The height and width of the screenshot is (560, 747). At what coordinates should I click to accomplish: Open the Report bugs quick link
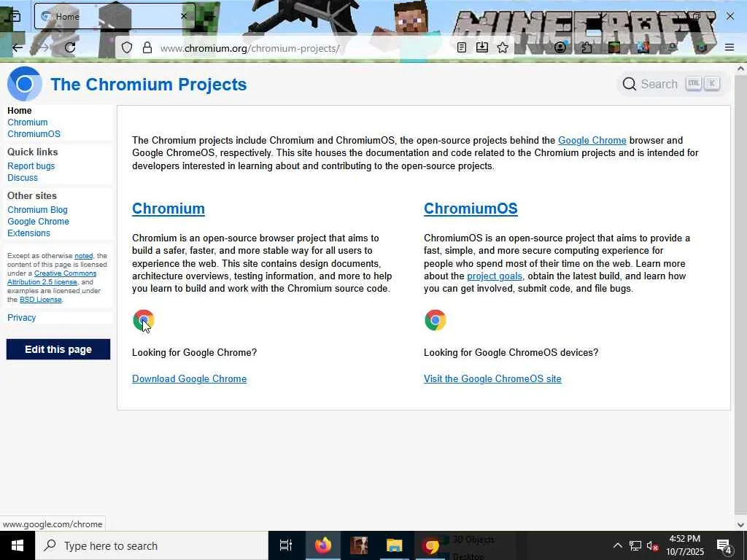click(31, 166)
